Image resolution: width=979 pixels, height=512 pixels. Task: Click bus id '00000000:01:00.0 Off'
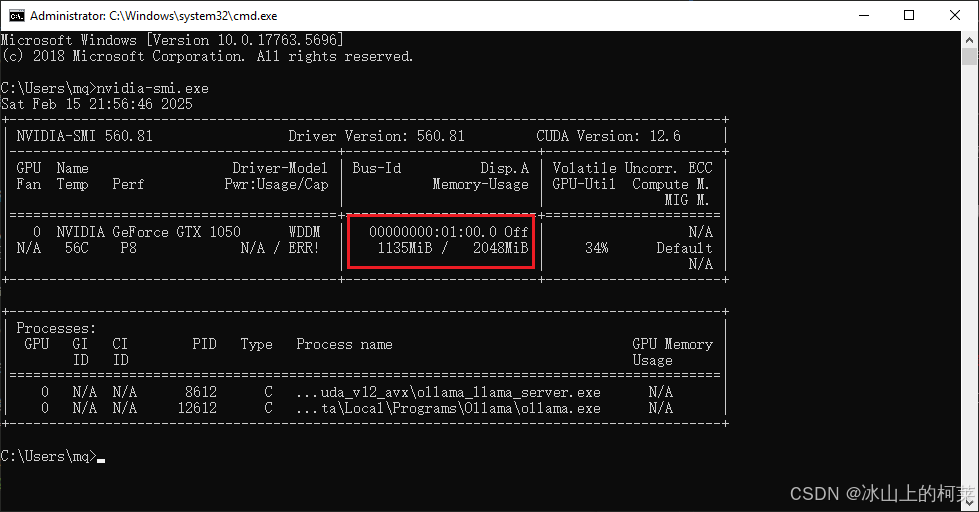[x=449, y=232]
